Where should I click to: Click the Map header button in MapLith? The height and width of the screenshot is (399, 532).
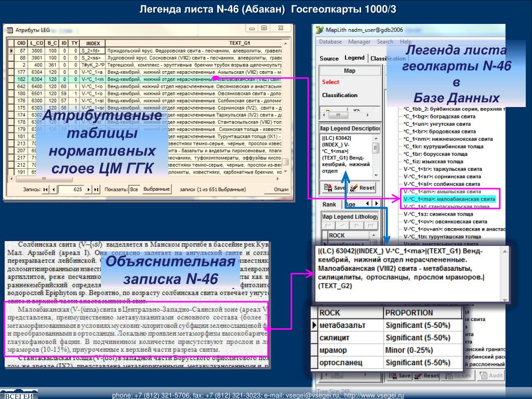[x=350, y=71]
